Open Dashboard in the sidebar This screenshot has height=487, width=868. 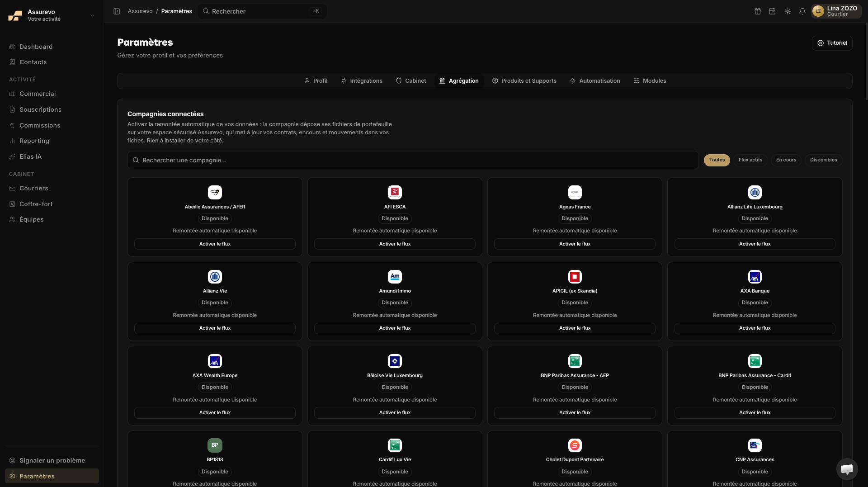click(52, 47)
